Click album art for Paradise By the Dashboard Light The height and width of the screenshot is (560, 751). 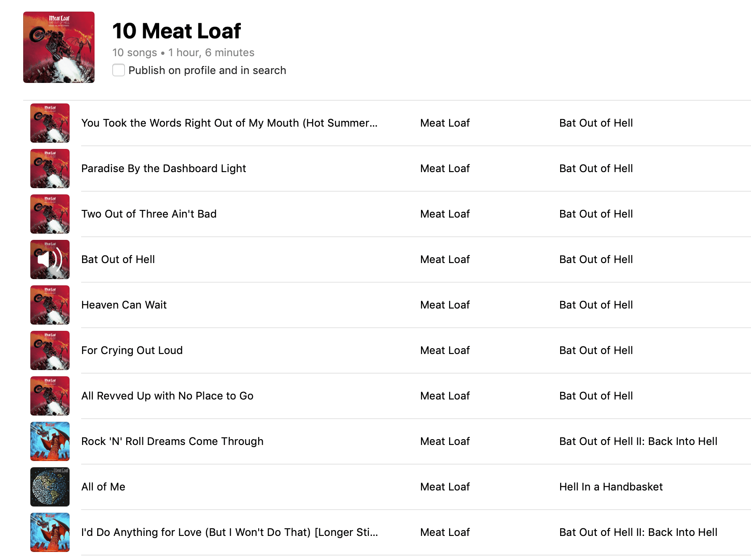point(50,169)
